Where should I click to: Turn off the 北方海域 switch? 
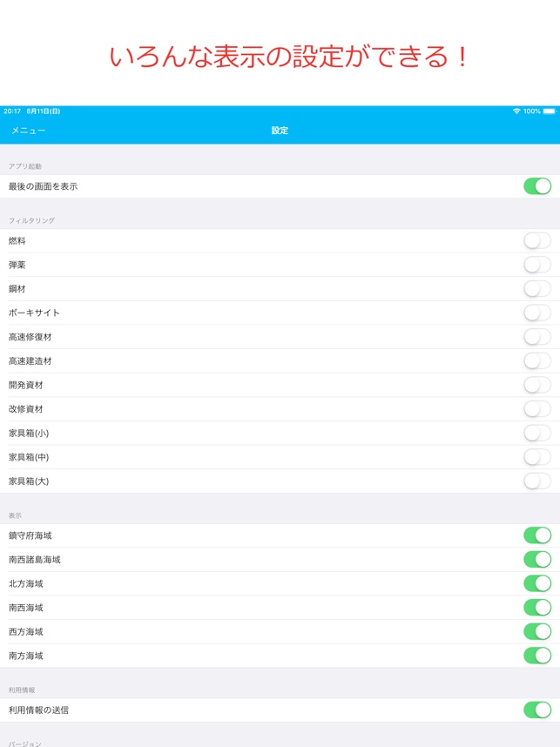coord(537,583)
